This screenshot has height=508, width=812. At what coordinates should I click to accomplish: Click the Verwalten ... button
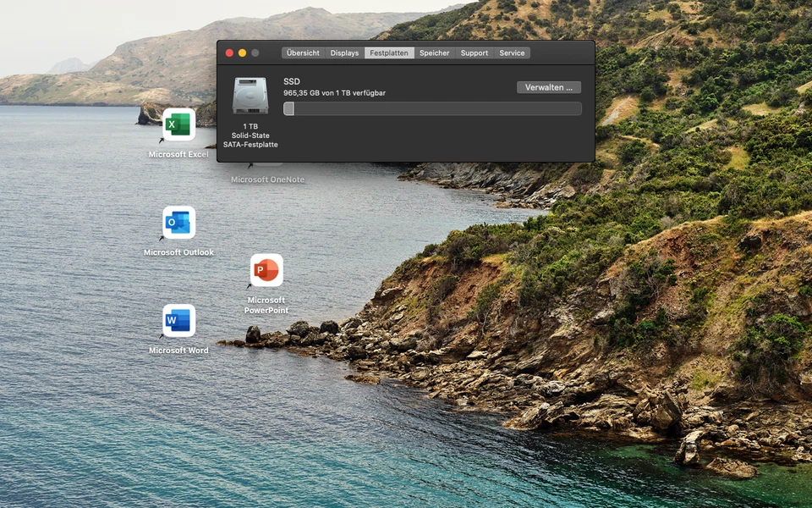549,87
